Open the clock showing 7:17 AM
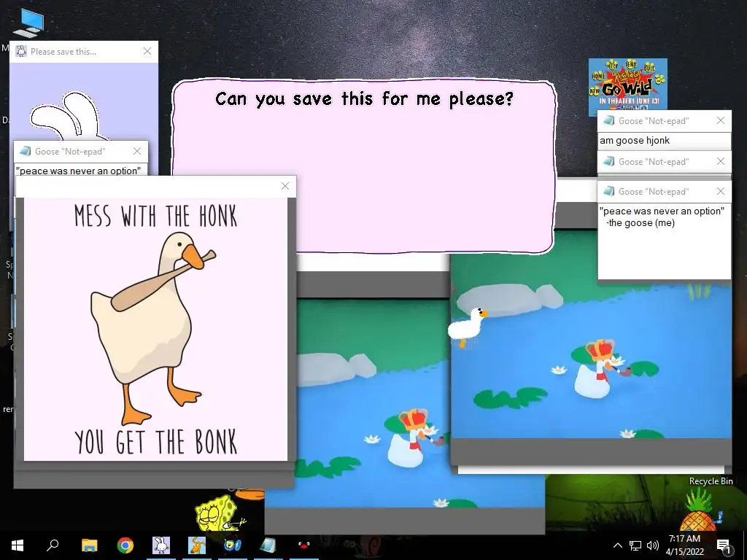747x560 pixels. (684, 545)
